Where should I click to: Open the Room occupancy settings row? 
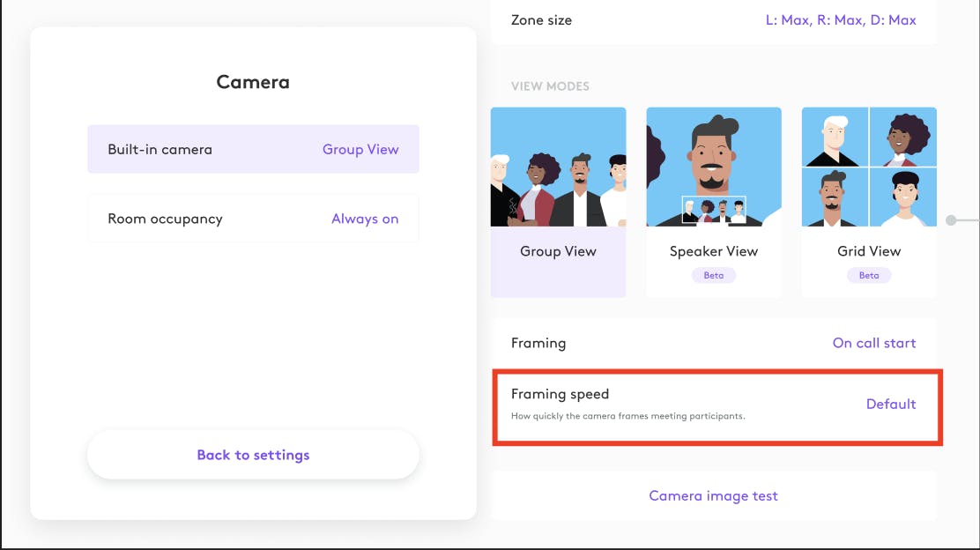pyautogui.click(x=253, y=219)
